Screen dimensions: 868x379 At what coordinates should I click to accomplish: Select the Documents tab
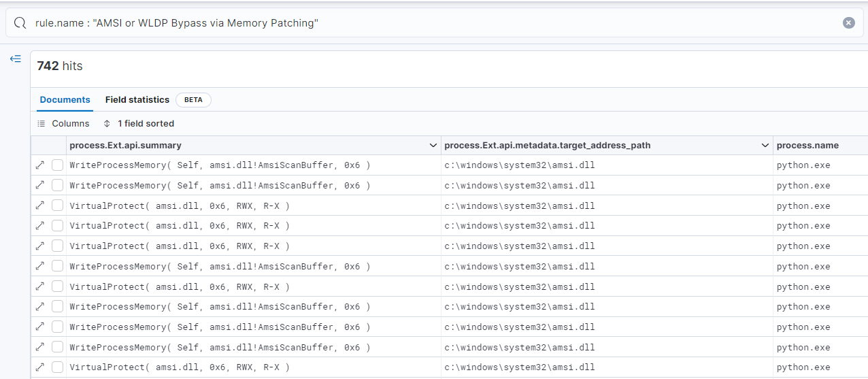[65, 100]
